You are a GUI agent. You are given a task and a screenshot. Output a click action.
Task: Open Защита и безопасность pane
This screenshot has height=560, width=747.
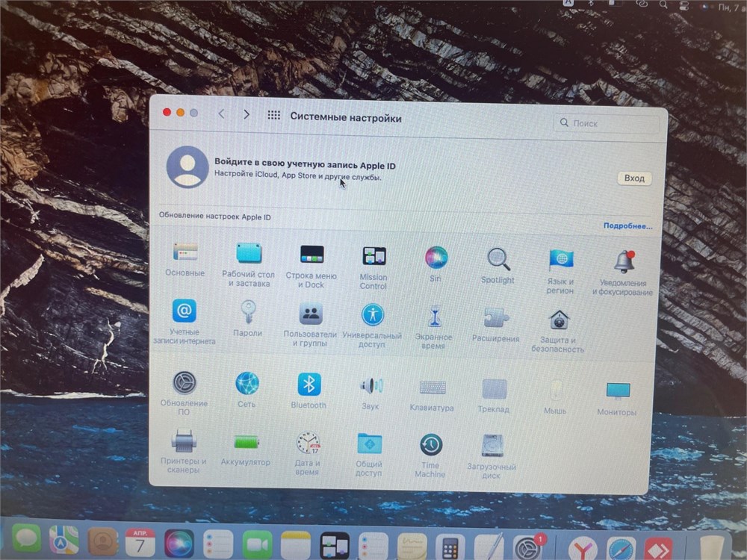[x=558, y=331]
